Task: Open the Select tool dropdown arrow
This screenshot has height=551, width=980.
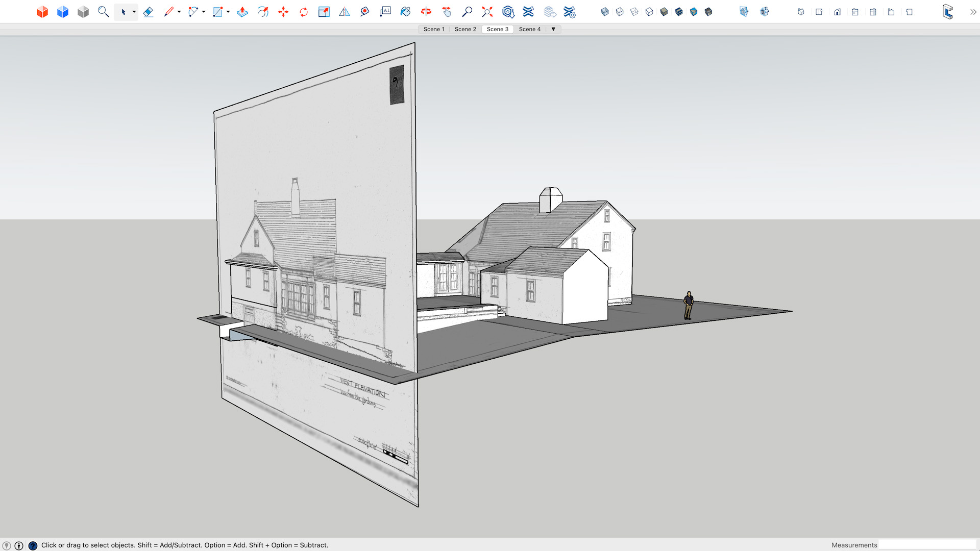Action: click(x=134, y=12)
